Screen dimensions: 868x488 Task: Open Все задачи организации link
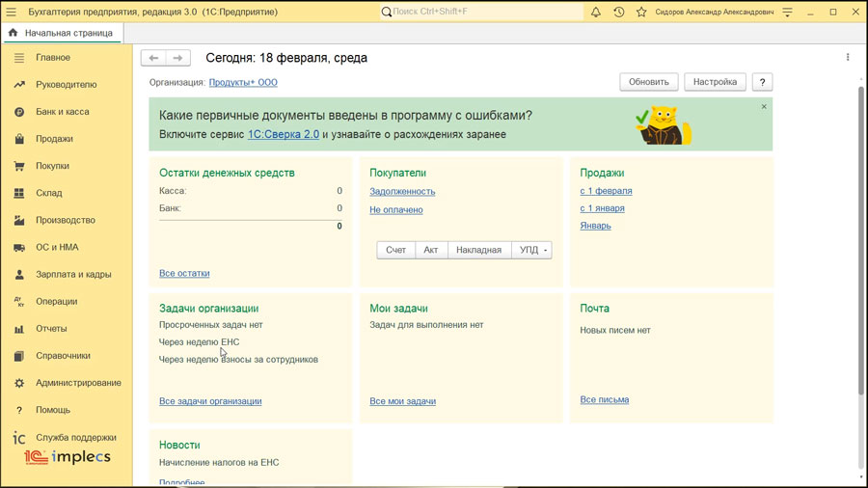click(210, 401)
